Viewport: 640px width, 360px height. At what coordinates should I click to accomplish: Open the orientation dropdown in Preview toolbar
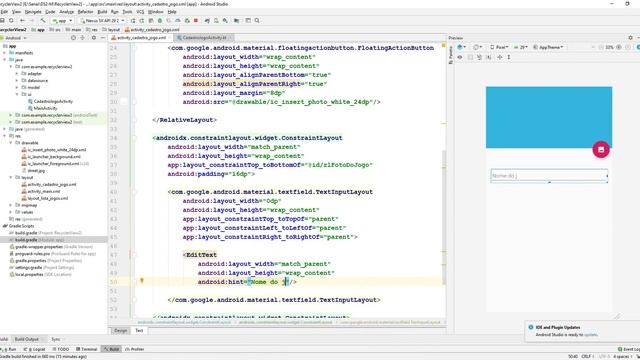coord(478,47)
